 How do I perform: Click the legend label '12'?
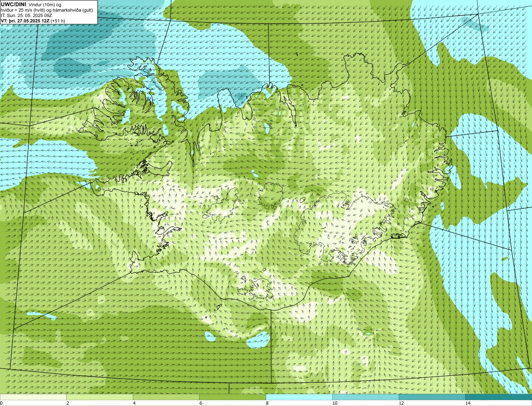401,403
